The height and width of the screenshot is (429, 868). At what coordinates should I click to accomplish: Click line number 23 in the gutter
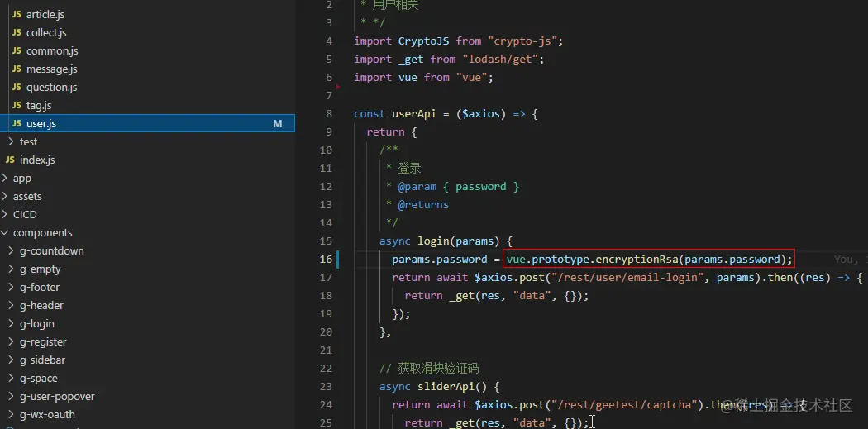pyautogui.click(x=326, y=386)
